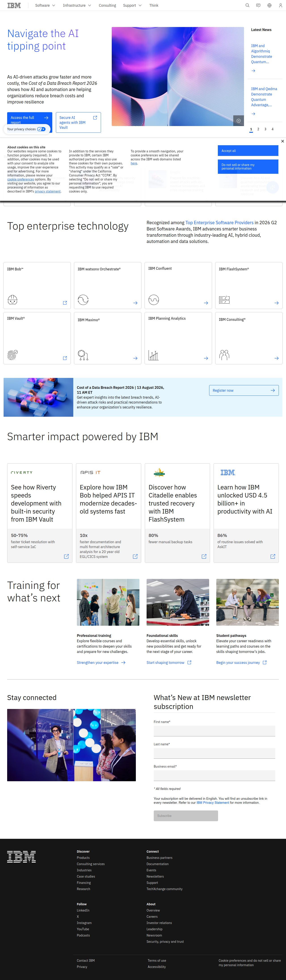286x980 pixels.
Task: Click Professional training photo
Action: (108, 602)
